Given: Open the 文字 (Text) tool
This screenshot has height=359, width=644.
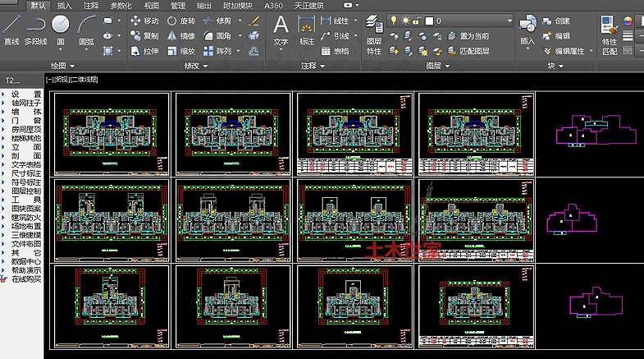Looking at the screenshot, I should pos(281,30).
